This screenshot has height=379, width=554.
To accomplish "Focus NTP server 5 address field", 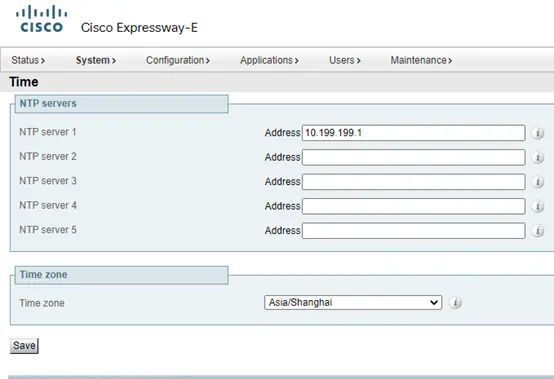I will [413, 230].
